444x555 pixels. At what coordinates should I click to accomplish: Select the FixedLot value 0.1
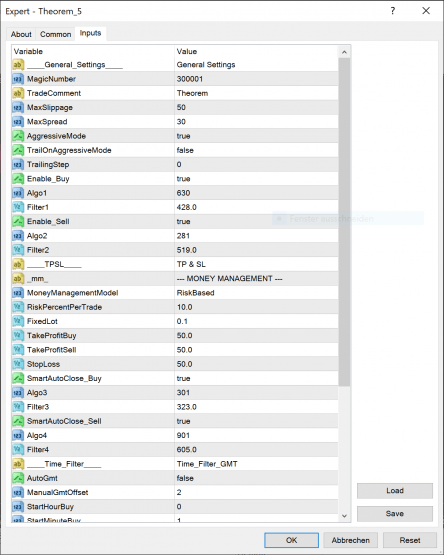(182, 321)
